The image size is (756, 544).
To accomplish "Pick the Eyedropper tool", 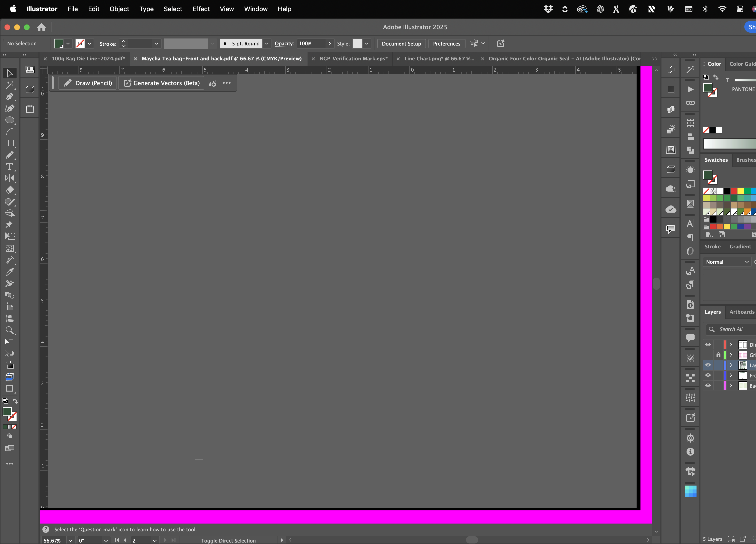I will 10,272.
